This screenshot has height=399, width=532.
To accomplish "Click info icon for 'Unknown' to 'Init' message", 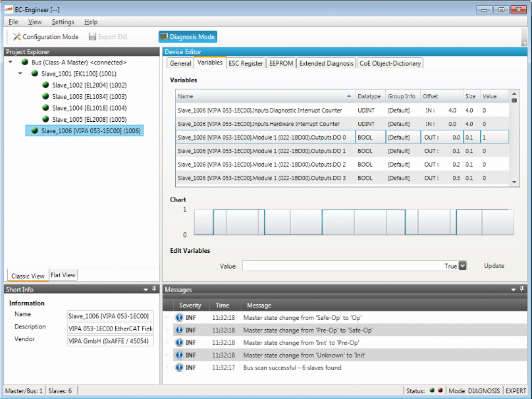I will (179, 355).
